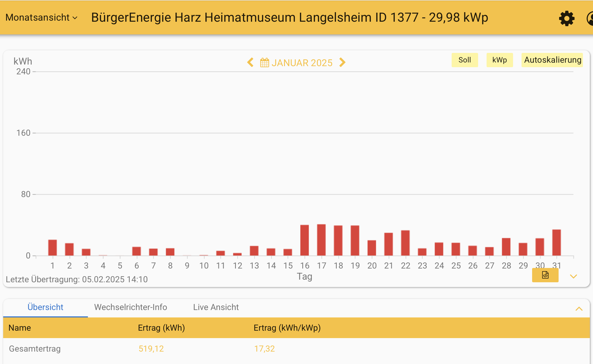Click the code export icon below the chart

click(545, 275)
